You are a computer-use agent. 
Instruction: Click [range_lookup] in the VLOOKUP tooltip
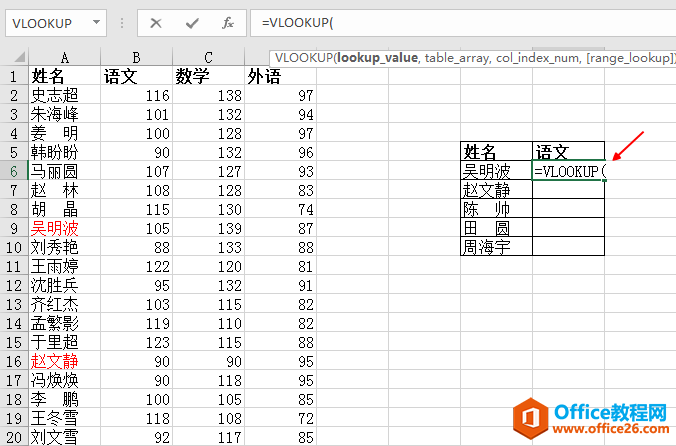(629, 58)
